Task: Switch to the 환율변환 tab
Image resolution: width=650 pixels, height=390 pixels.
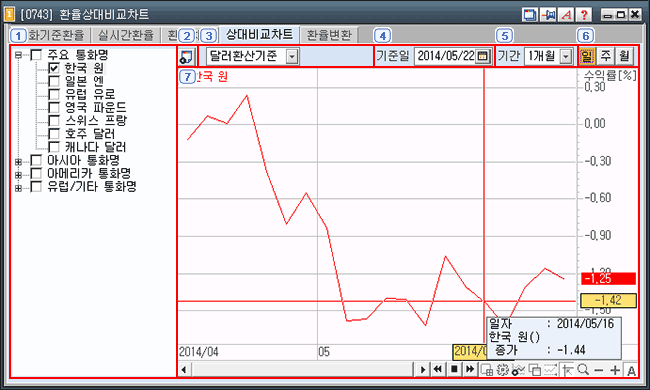Action: [329, 35]
